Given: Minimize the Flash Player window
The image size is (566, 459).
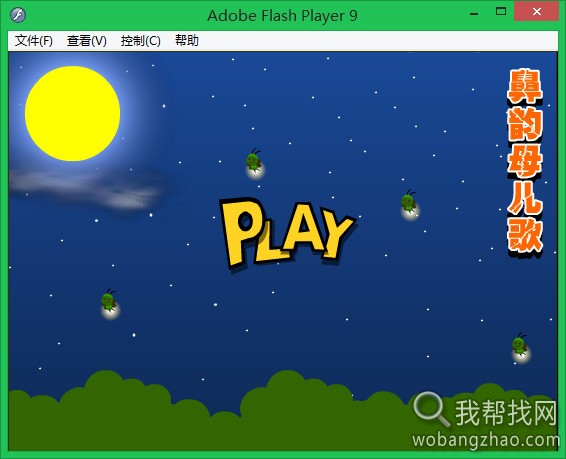Looking at the screenshot, I should click(474, 13).
